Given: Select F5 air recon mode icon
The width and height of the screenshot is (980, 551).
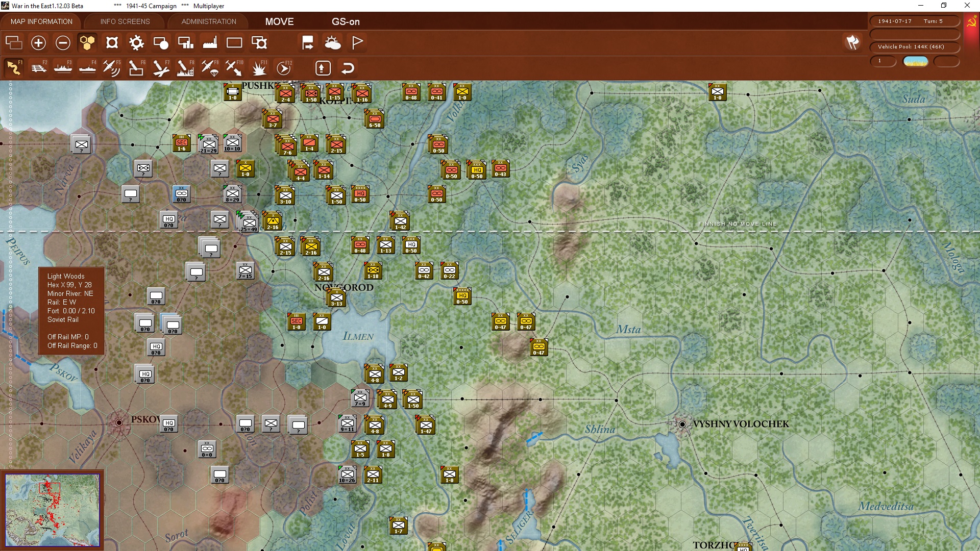Looking at the screenshot, I should [112, 68].
